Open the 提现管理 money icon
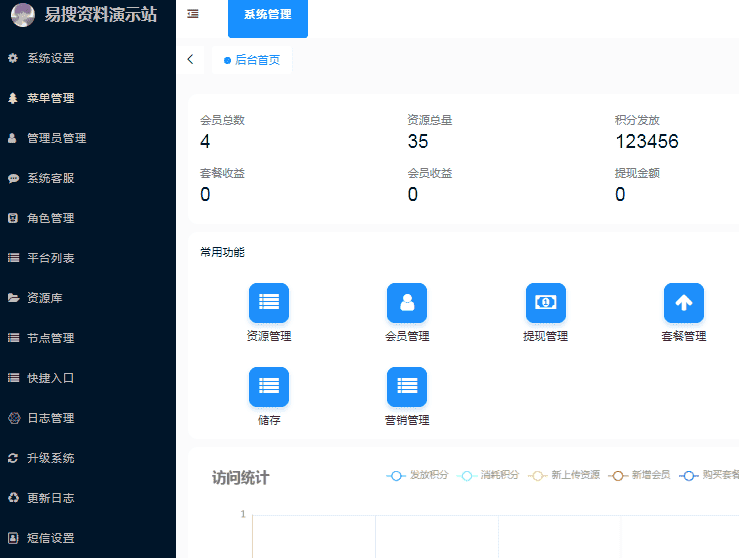The height and width of the screenshot is (558, 739). [x=546, y=303]
